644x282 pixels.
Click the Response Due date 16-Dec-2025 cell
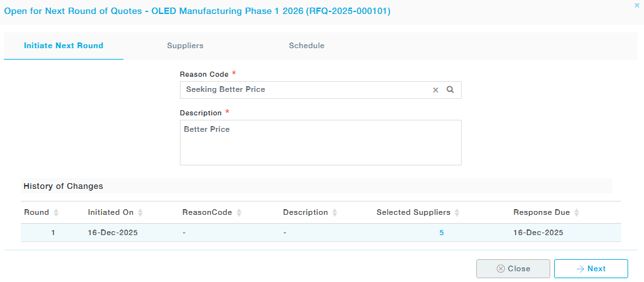[538, 233]
